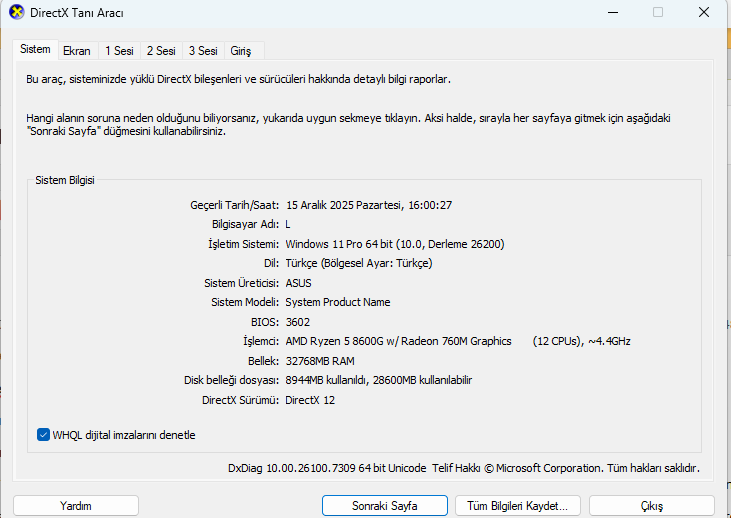Image resolution: width=731 pixels, height=518 pixels.
Task: Click the 32768MB RAM memory value
Action: [x=320, y=361]
